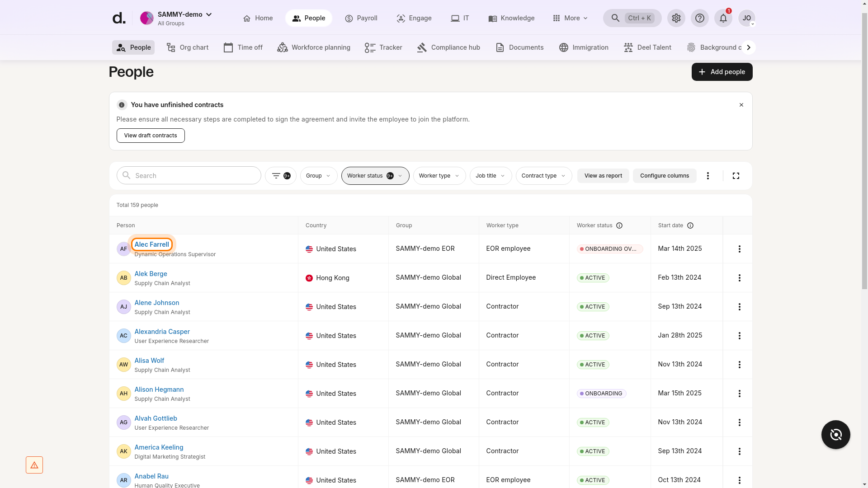The height and width of the screenshot is (488, 868).
Task: Open the Contract type filter dropdown
Action: [x=544, y=176]
